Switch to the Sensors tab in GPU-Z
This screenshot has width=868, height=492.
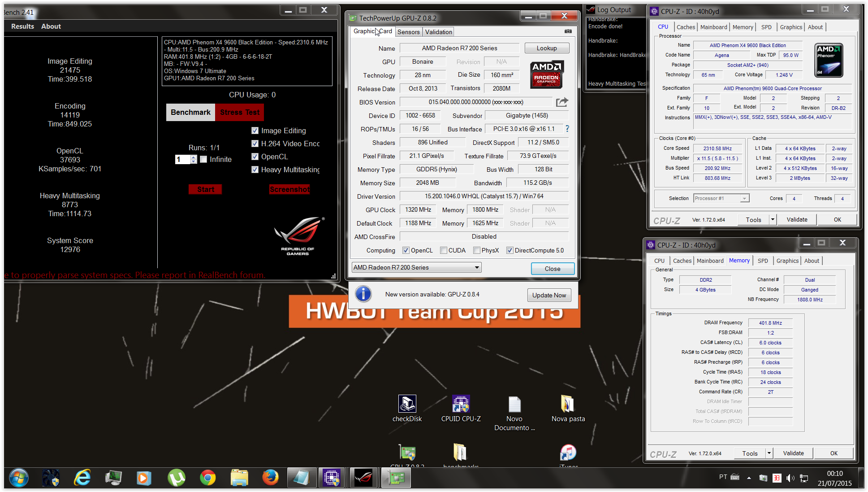tap(408, 32)
